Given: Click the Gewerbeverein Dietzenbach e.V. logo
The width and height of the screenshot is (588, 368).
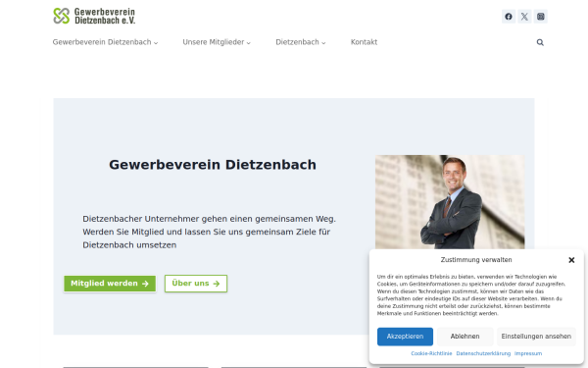Looking at the screenshot, I should [94, 16].
